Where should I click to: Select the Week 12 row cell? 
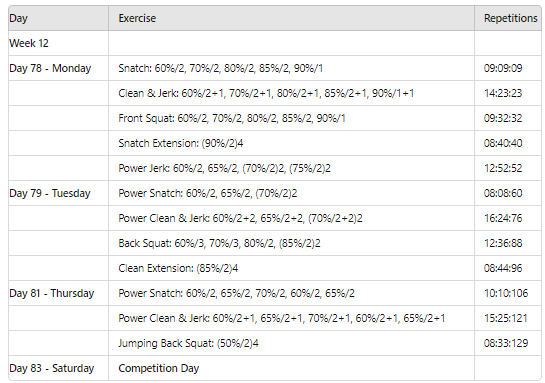pyautogui.click(x=58, y=43)
